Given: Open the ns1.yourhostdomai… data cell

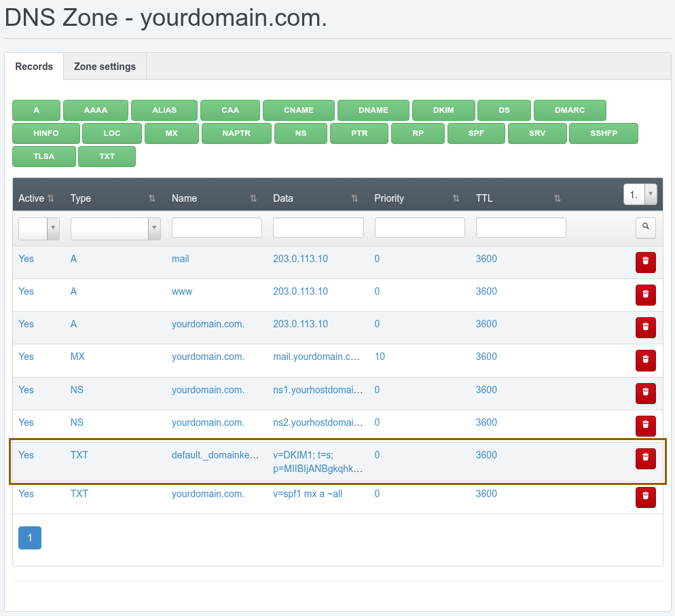Looking at the screenshot, I should 318,390.
